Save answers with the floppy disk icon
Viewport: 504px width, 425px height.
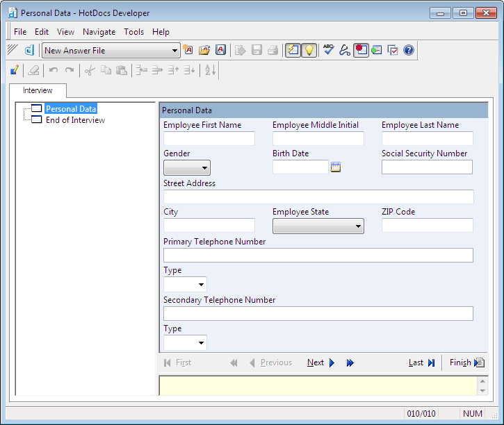tap(257, 50)
